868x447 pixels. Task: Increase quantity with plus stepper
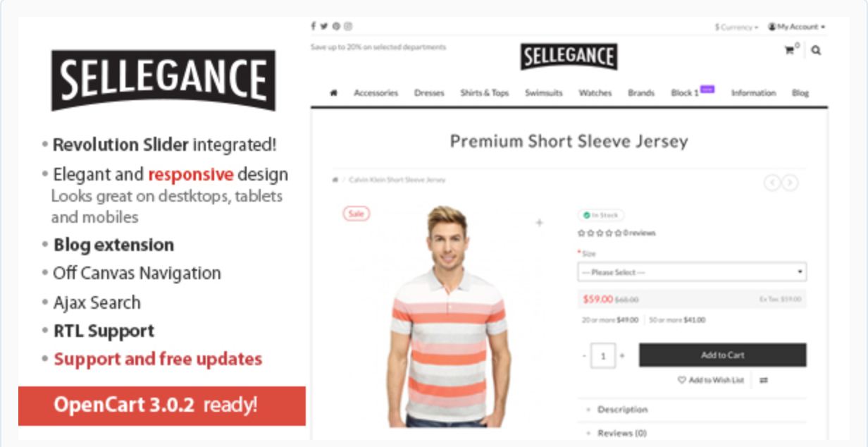click(622, 356)
